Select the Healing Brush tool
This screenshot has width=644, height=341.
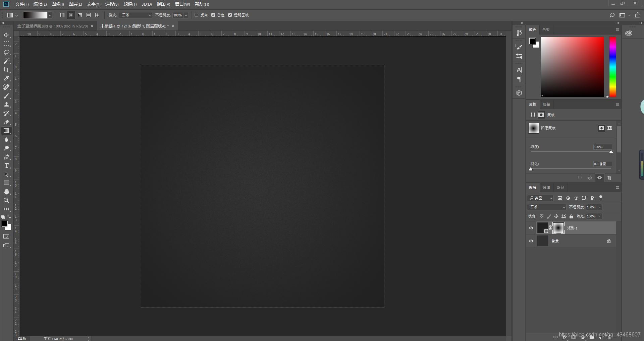coord(6,87)
